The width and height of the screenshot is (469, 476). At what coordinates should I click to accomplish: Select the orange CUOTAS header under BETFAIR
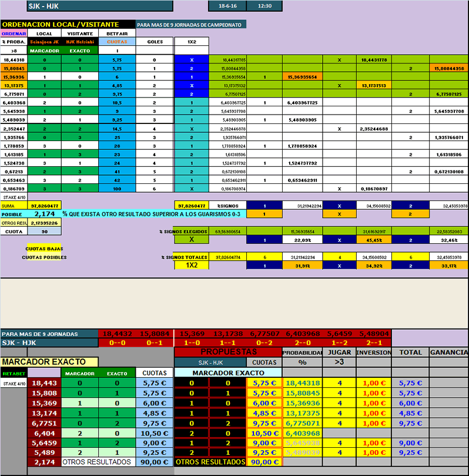point(117,42)
